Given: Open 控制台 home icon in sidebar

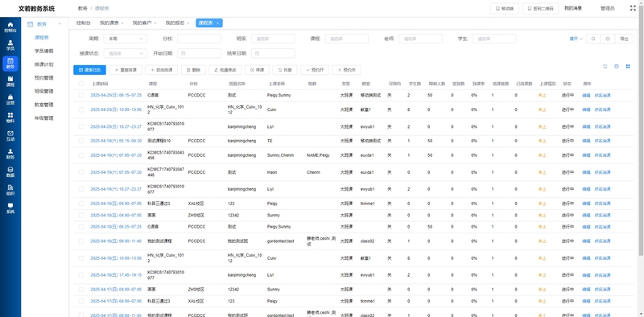Looking at the screenshot, I should tap(10, 27).
